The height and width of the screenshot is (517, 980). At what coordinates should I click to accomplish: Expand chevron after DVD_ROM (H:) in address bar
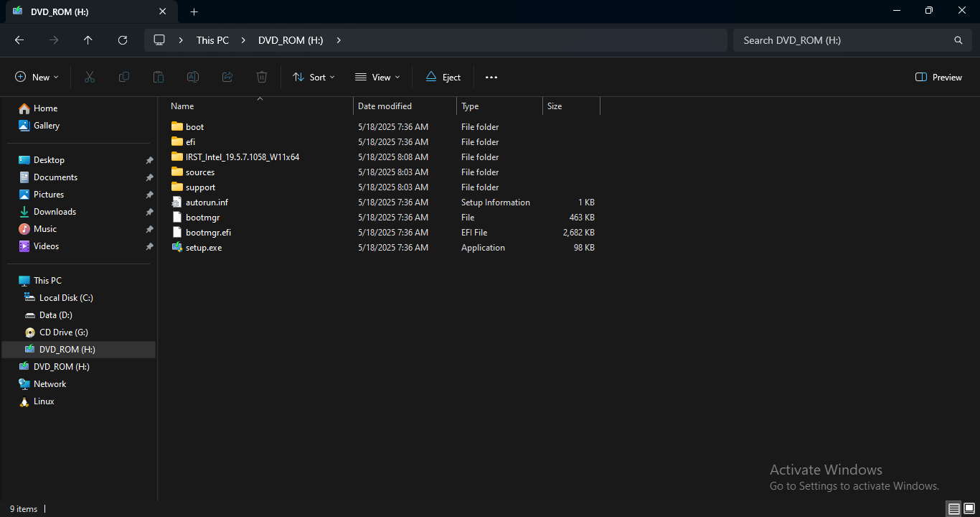[x=339, y=40]
